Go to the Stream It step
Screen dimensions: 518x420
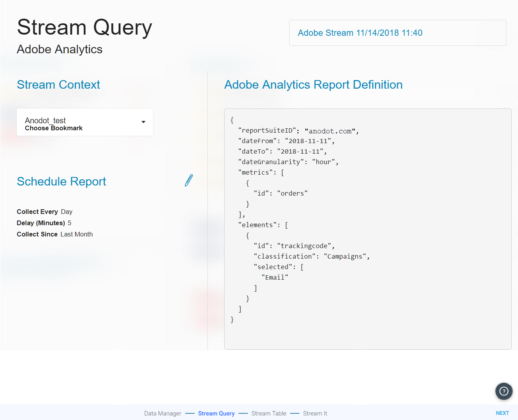pos(315,413)
